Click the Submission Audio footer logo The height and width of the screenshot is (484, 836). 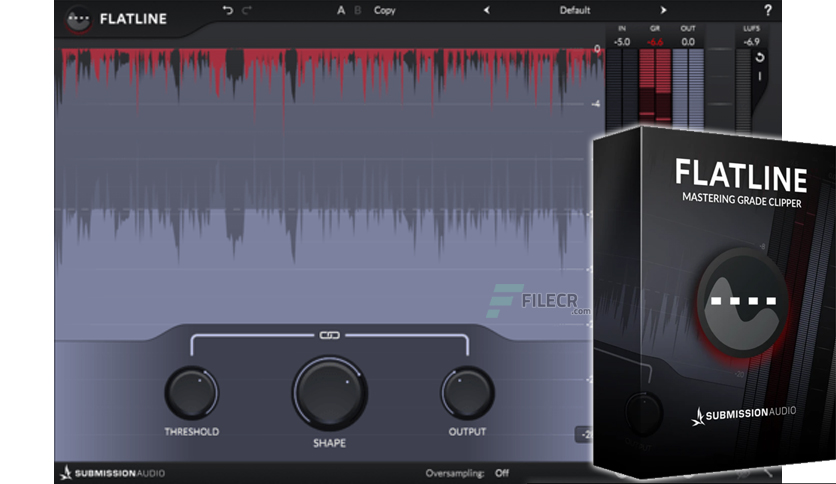pos(112,473)
